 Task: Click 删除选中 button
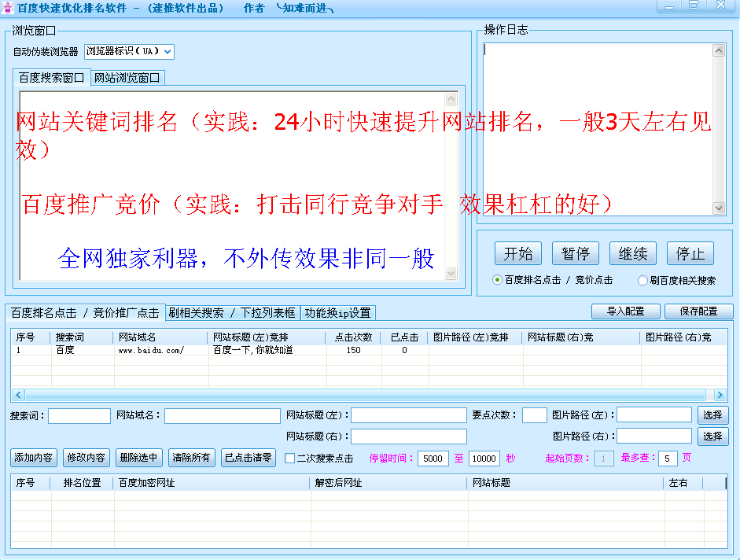pos(138,458)
